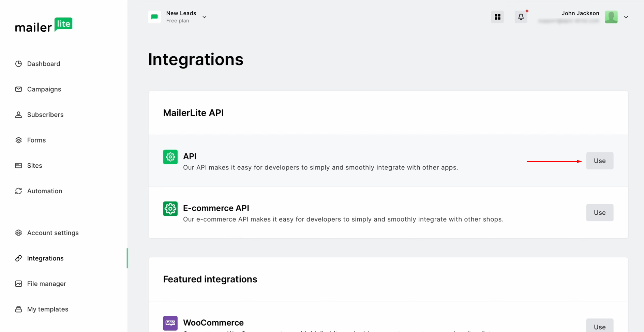
Task: Click the Featured integrations heading
Action: (210, 279)
